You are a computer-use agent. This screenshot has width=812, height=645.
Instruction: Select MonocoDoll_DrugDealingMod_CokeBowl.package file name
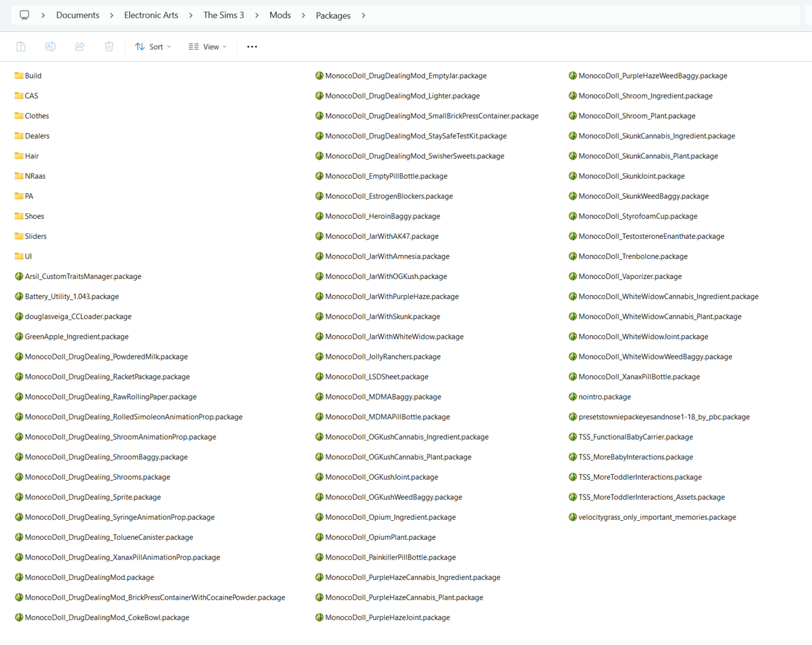[x=107, y=618]
